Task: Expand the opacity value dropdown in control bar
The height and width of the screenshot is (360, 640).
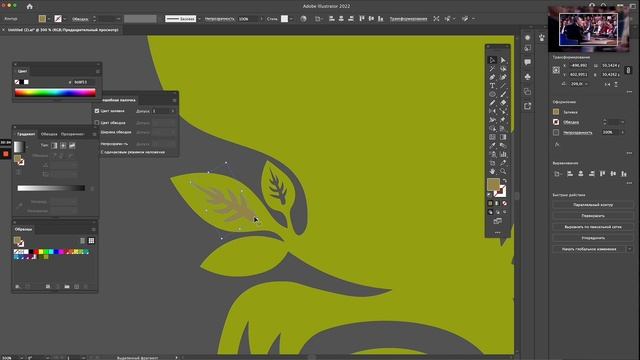Action: click(x=262, y=19)
